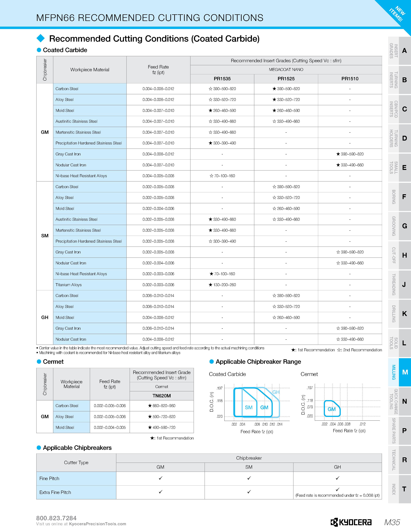Click the MFPN66 Recommended Cutting Conditions title
Viewport: 411px width, 532px height.
click(x=150, y=18)
